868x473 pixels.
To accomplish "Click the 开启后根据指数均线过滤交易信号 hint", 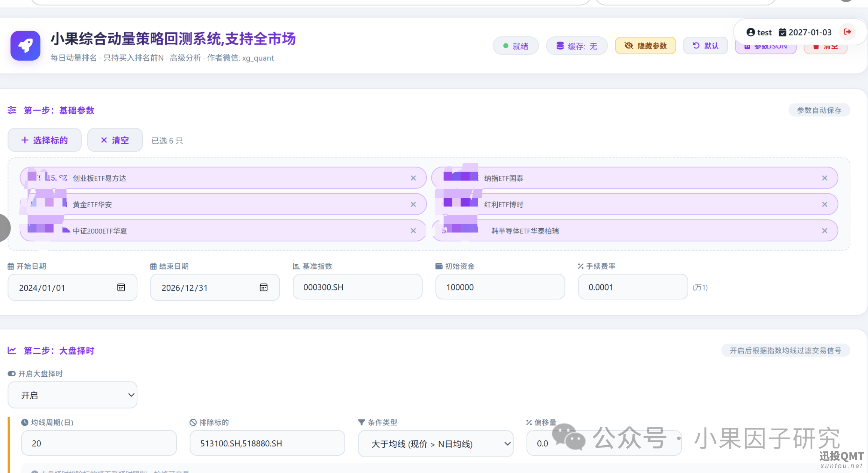I will click(x=786, y=350).
